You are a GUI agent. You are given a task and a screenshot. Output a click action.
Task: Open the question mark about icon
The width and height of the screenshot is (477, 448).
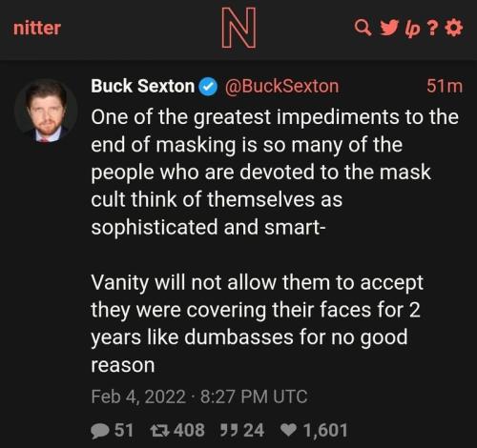tap(432, 29)
